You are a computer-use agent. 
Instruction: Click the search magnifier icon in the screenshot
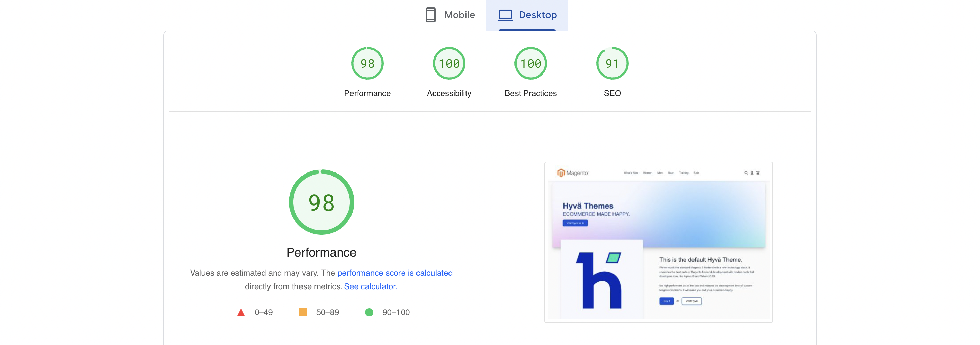tap(746, 173)
